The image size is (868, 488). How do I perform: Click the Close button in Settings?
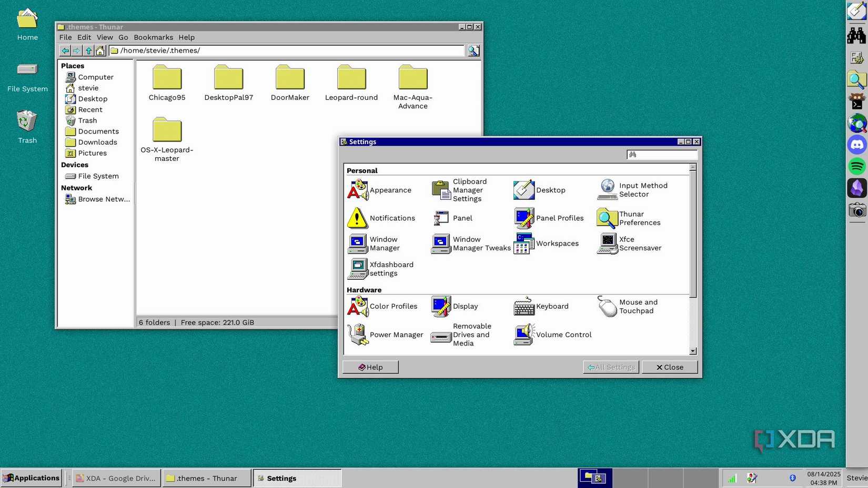(x=669, y=367)
